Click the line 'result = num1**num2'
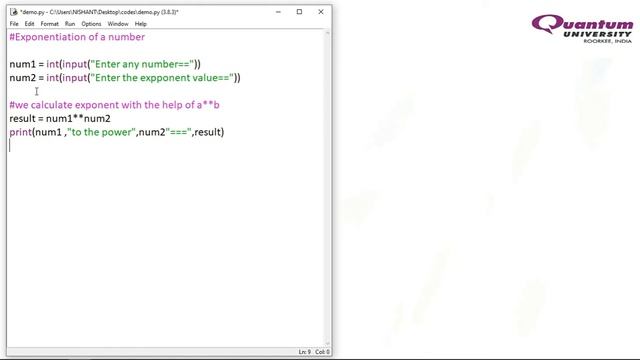This screenshot has height=360, width=640. click(60, 119)
